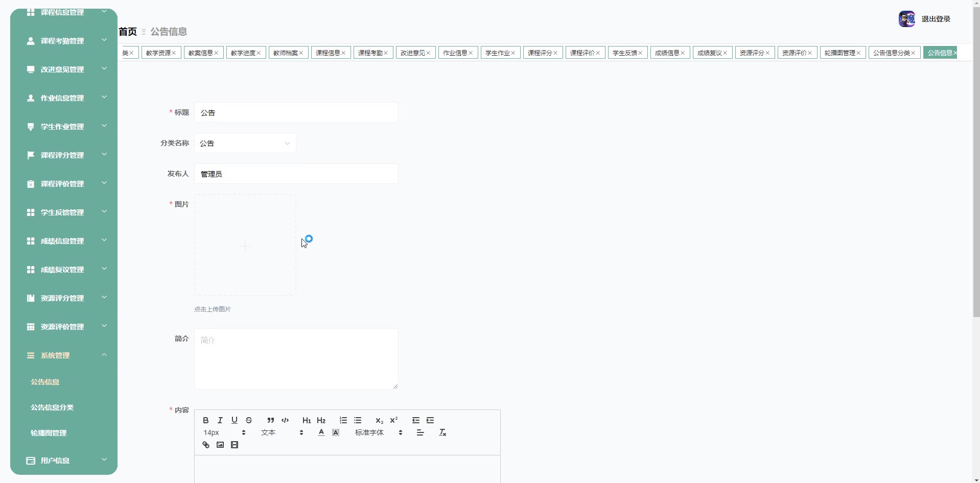
Task: Apply Heading 1 style
Action: point(307,420)
